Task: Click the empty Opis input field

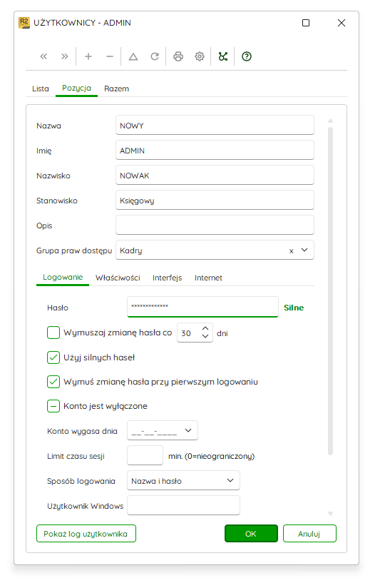Action: (x=215, y=225)
